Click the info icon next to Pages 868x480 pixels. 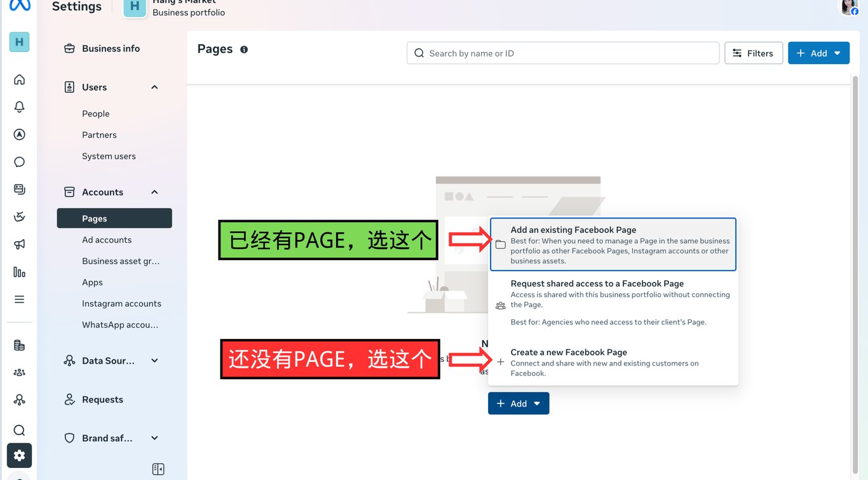click(x=244, y=50)
